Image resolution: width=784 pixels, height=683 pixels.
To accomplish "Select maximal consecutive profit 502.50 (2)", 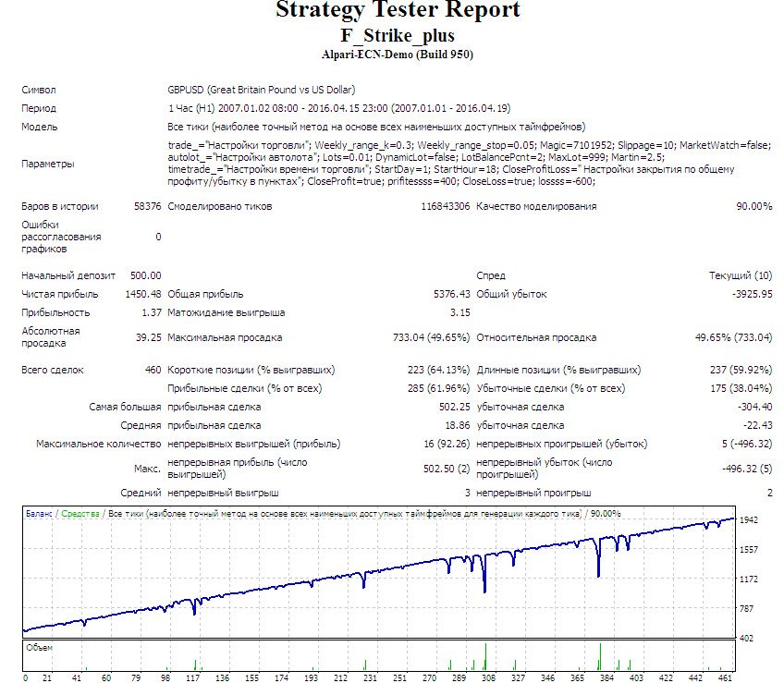I will click(447, 469).
